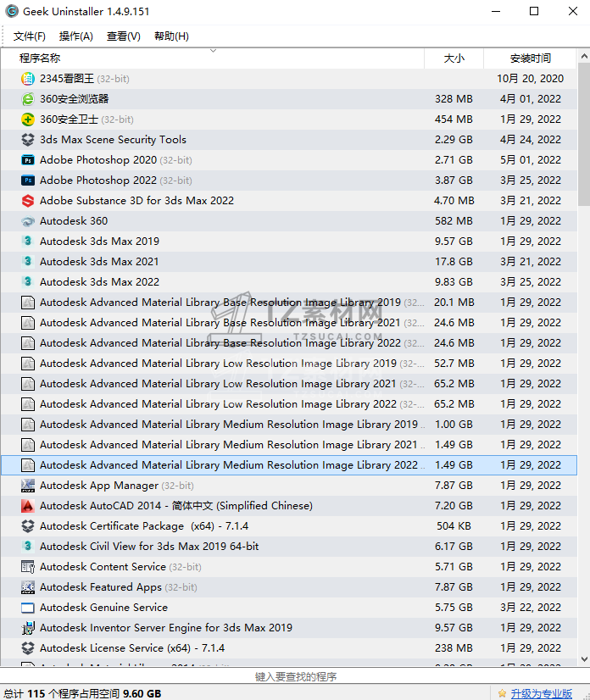Click the 5月 01, 2022 date cell

point(530,160)
